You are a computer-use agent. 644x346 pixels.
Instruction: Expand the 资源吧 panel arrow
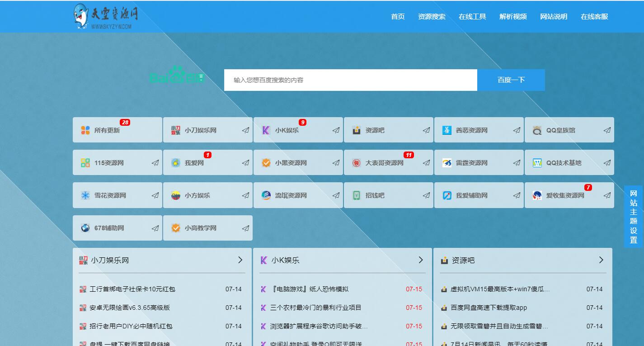pos(601,260)
